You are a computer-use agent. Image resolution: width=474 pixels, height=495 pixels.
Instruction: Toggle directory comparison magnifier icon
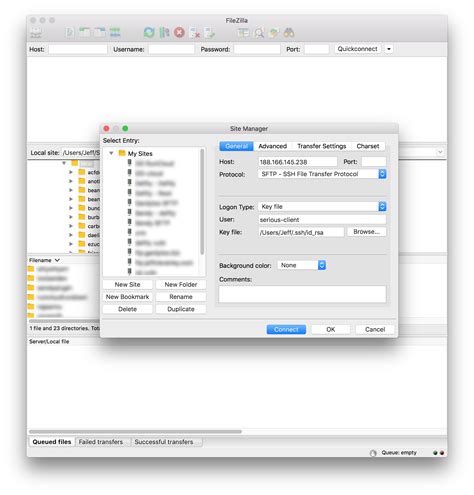(259, 33)
